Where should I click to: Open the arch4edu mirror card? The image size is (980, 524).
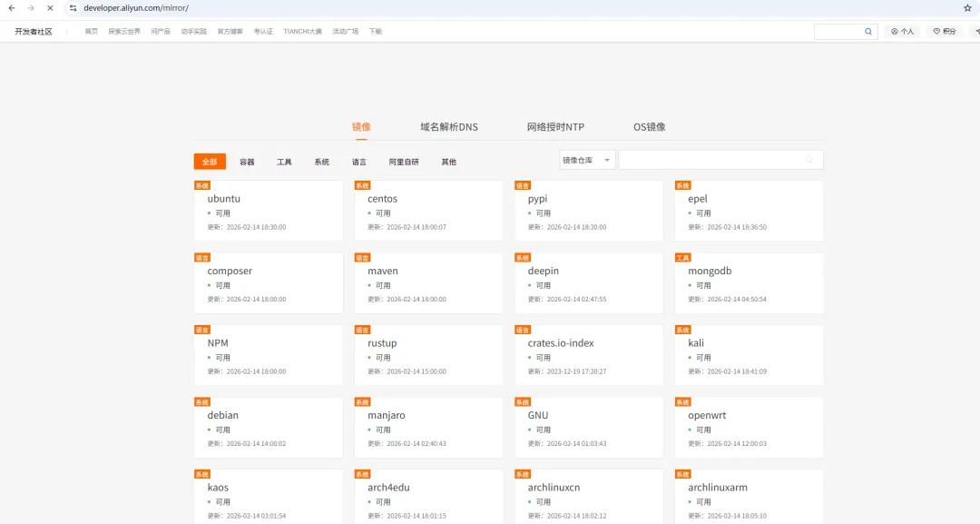[x=428, y=497]
